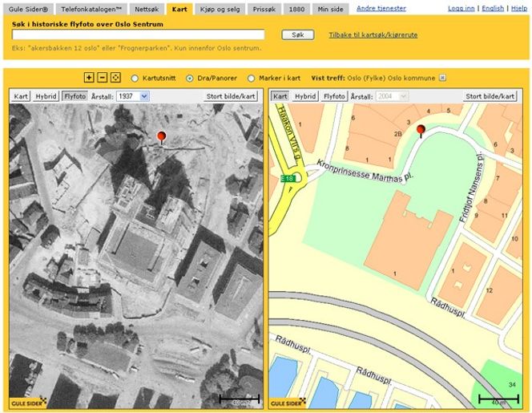532x413 pixels.
Task: Click the Andre tjenester link
Action: click(381, 9)
